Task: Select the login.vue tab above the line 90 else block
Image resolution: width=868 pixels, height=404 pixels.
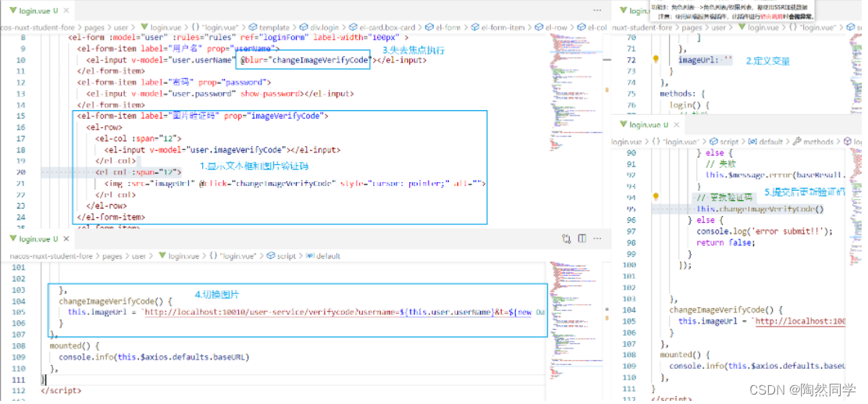Action: [649, 125]
